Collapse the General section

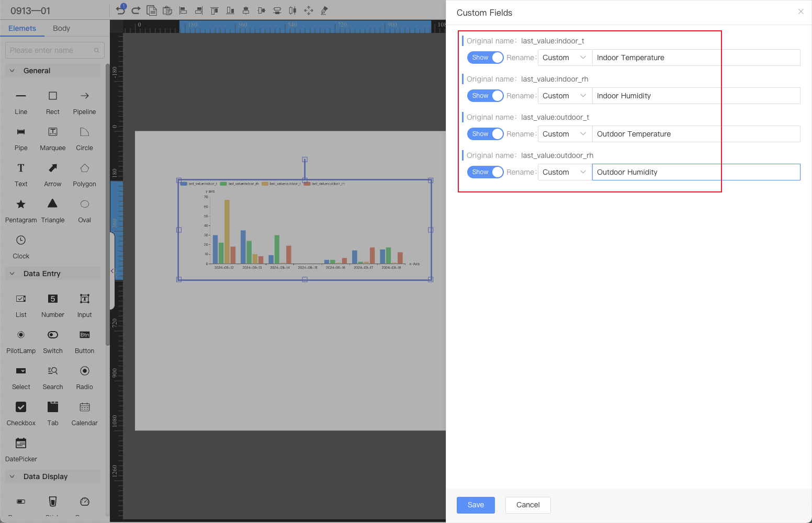tap(13, 71)
